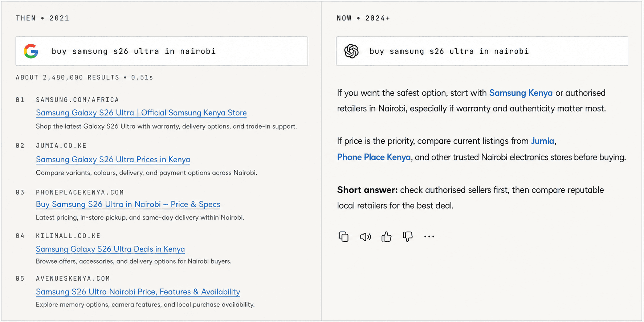Click result number 01
This screenshot has height=322, width=644.
point(20,100)
